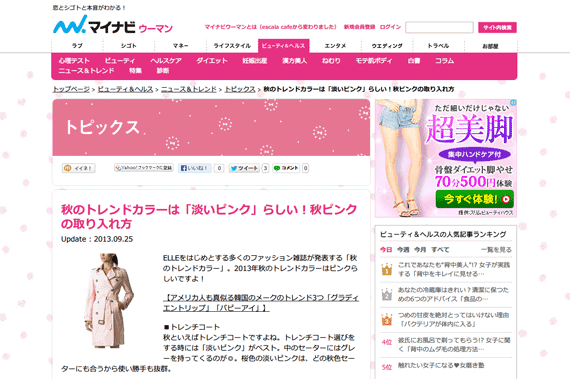The image size is (570, 379).
Task: Click the pink trench coat image
Action: (x=109, y=300)
